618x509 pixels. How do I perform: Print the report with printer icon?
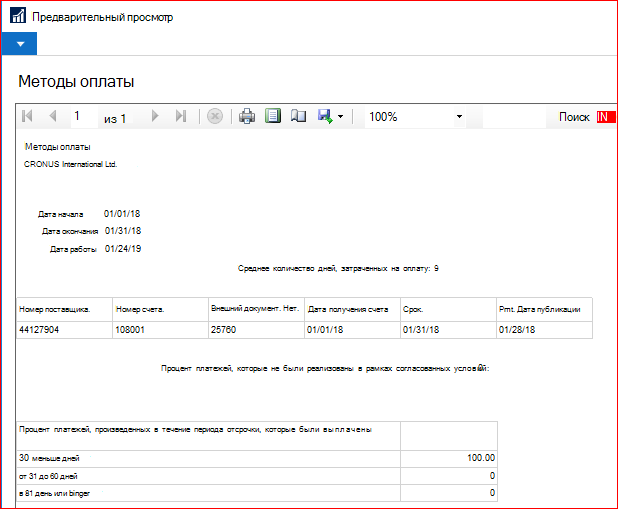tap(247, 116)
